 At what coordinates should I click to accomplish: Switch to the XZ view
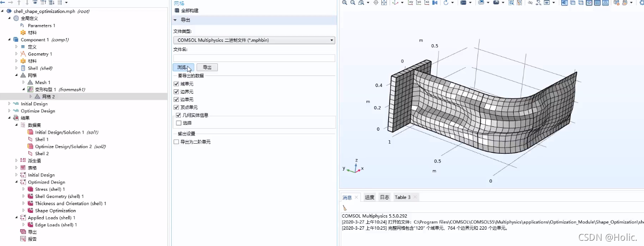tap(427, 2)
